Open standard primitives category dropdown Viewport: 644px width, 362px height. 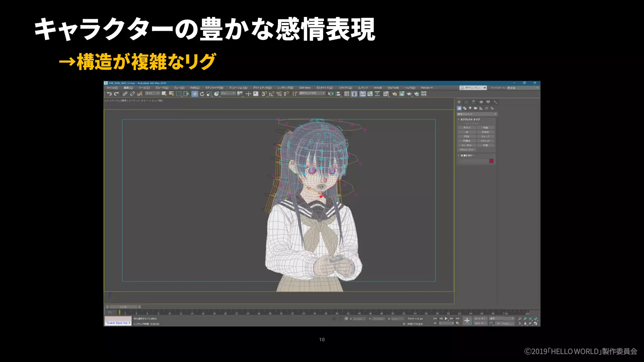pyautogui.click(x=477, y=114)
